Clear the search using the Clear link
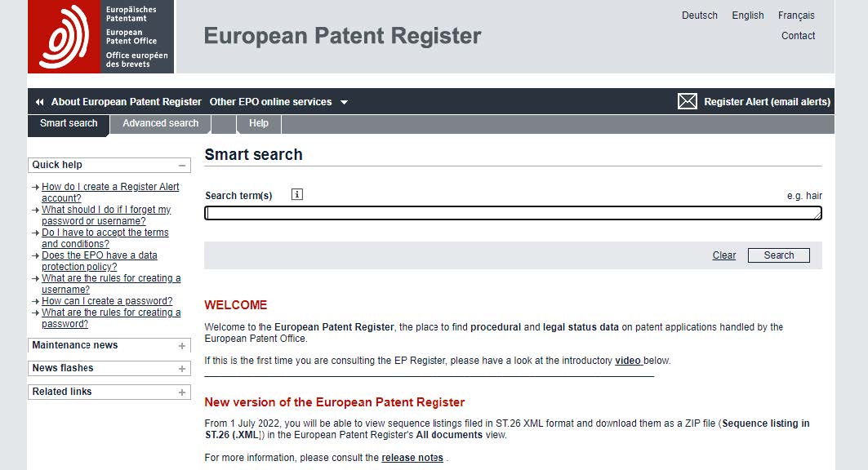Screen dimensions: 868x470 click(x=723, y=255)
